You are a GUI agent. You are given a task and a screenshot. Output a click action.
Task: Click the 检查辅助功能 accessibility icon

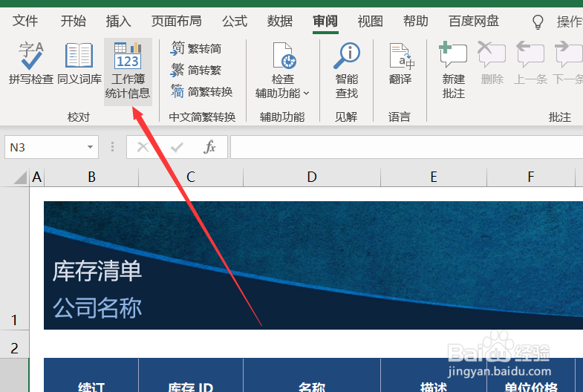(284, 56)
